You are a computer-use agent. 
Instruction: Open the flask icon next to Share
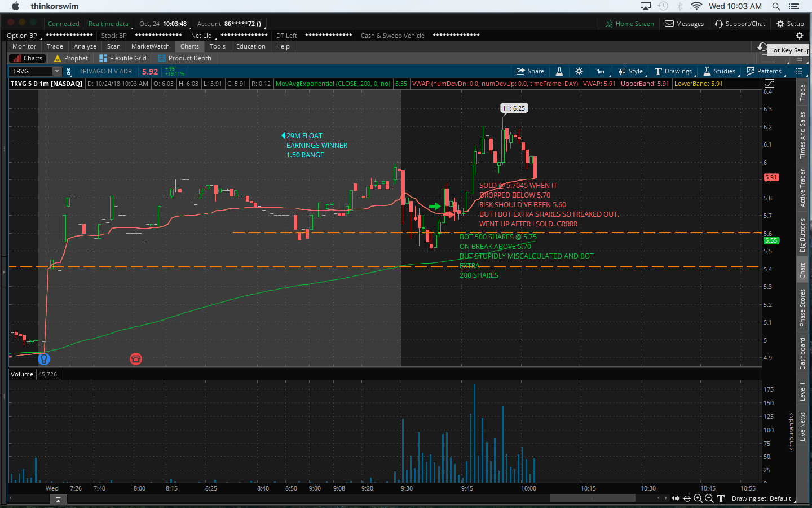pyautogui.click(x=559, y=71)
